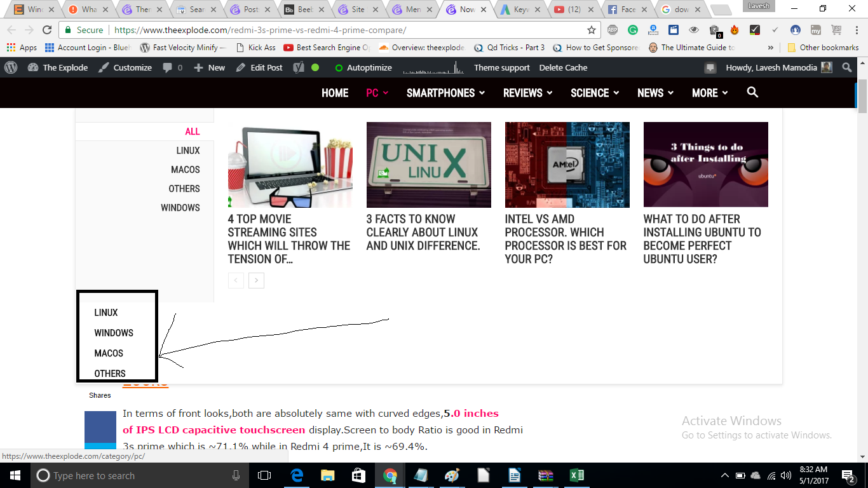Screen dimensions: 868x488
Task: Open the Ubuntu installing article thumbnail
Action: pos(706,165)
